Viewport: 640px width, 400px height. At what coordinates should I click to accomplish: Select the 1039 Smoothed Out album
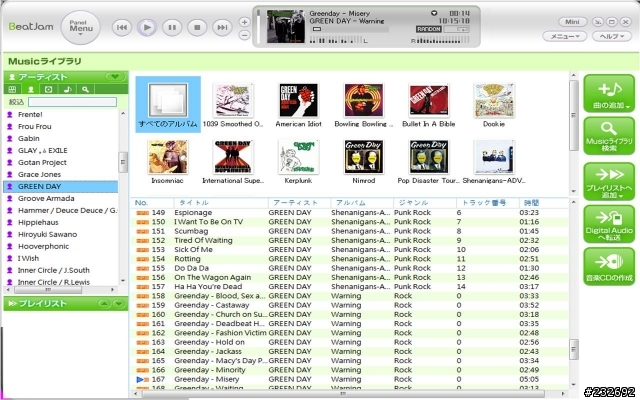point(233,100)
